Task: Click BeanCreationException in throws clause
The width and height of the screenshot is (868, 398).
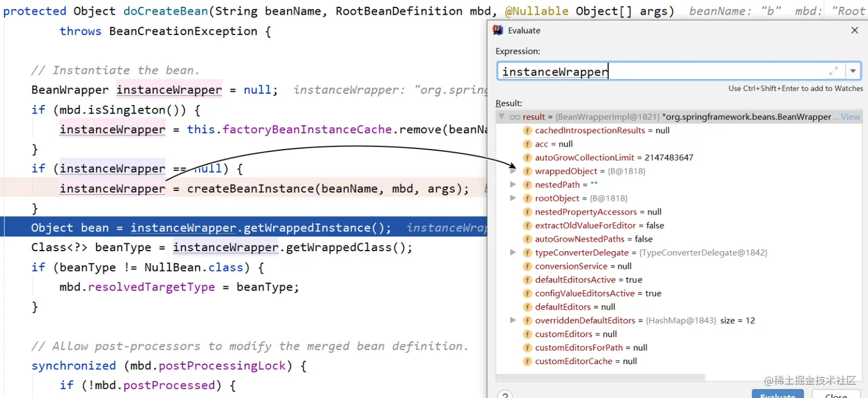Action: tap(183, 31)
